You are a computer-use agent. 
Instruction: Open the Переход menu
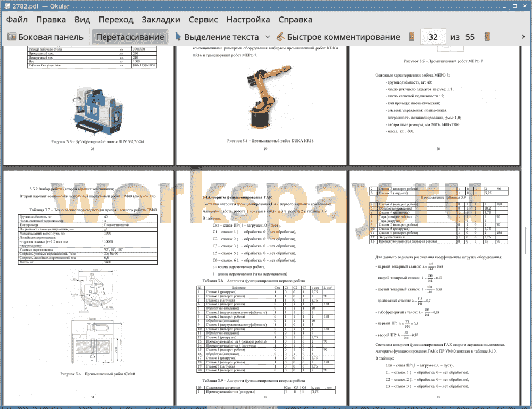pos(115,20)
